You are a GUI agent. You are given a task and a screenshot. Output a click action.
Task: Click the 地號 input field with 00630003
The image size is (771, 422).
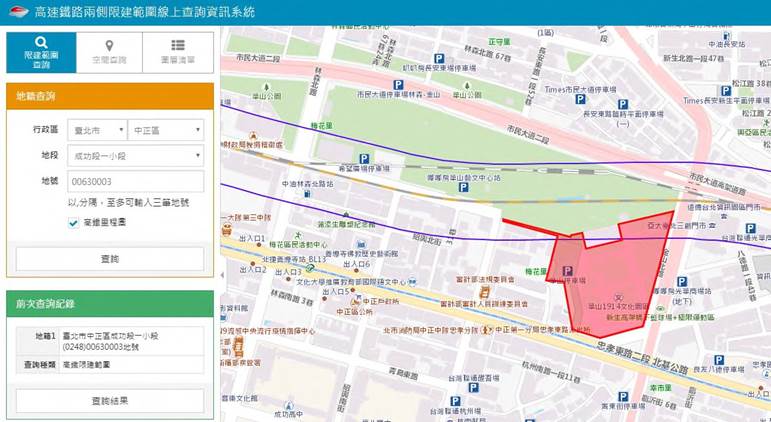pos(136,182)
